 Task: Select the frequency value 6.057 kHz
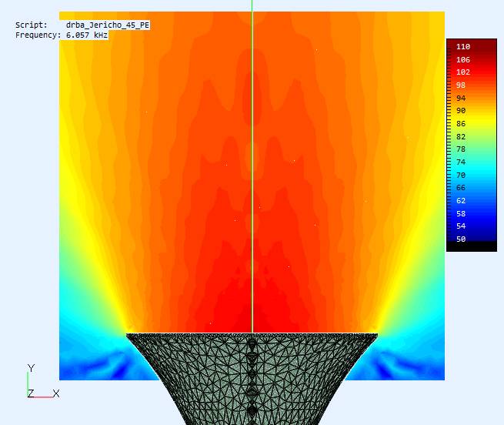pos(87,35)
